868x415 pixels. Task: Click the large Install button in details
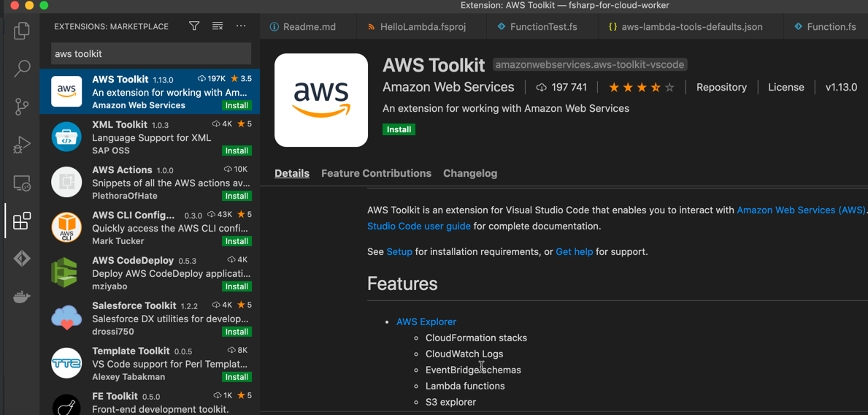click(x=399, y=129)
